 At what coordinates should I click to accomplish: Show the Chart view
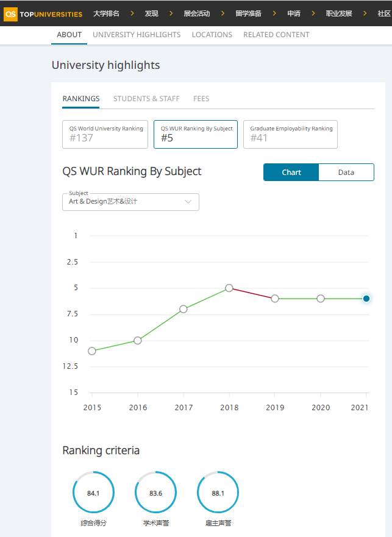click(x=291, y=172)
